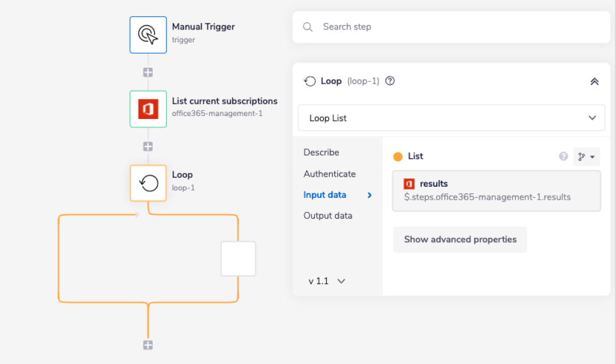Click the Office 365 icon on the results pill

411,183
